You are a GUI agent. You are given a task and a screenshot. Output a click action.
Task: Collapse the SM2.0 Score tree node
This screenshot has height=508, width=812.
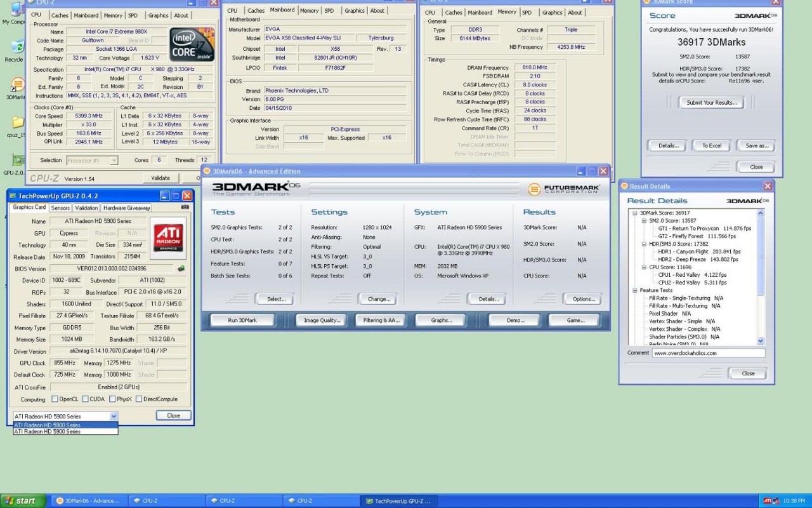[x=643, y=221]
